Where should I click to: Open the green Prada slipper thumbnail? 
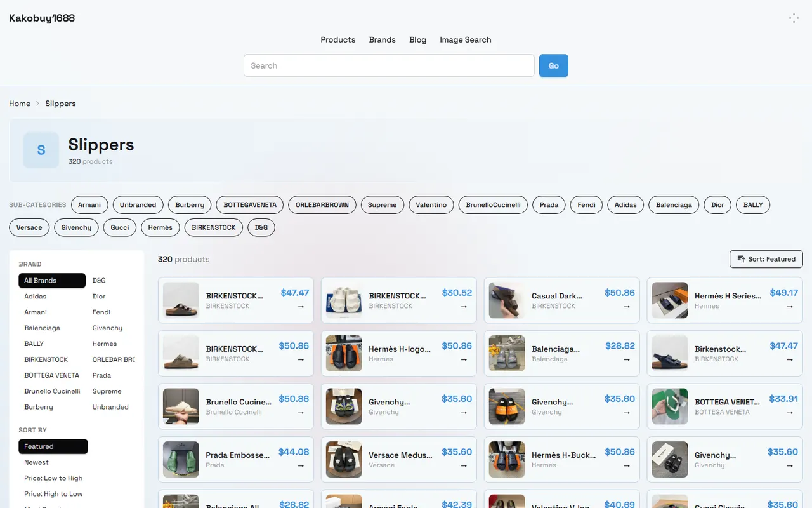(181, 460)
